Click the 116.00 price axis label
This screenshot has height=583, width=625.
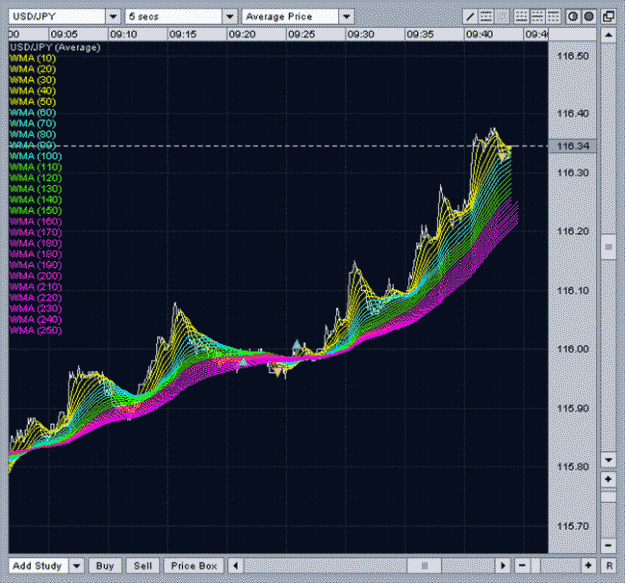[x=573, y=349]
